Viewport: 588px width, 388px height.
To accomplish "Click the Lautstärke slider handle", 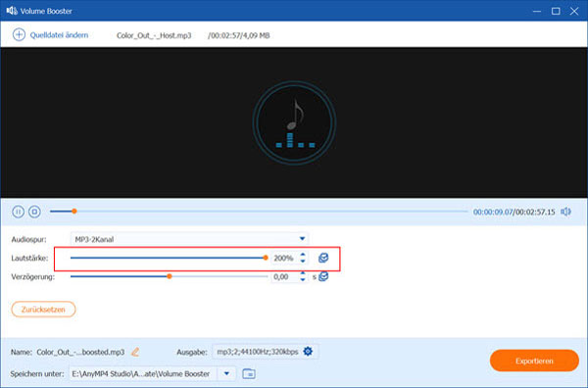I will coord(266,258).
